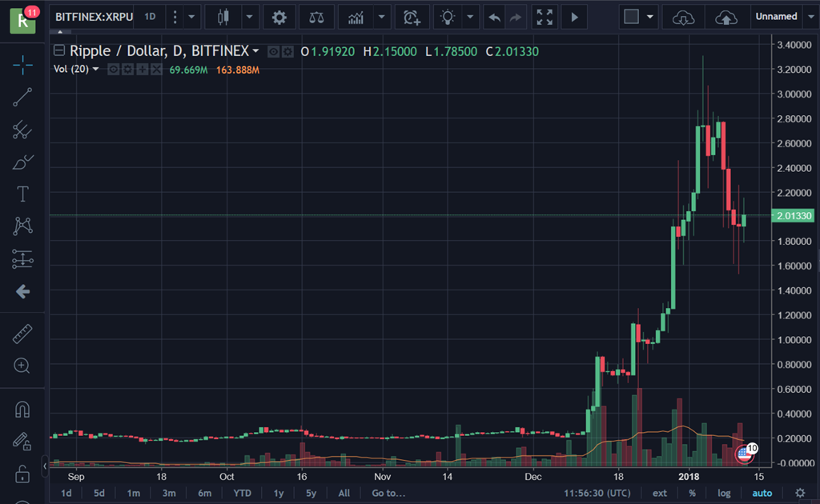
Task: Select the brush drawing tool
Action: [22, 162]
